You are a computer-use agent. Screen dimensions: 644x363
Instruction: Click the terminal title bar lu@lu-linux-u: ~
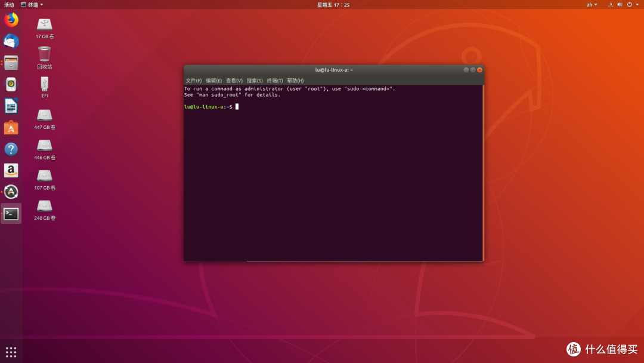pos(334,70)
